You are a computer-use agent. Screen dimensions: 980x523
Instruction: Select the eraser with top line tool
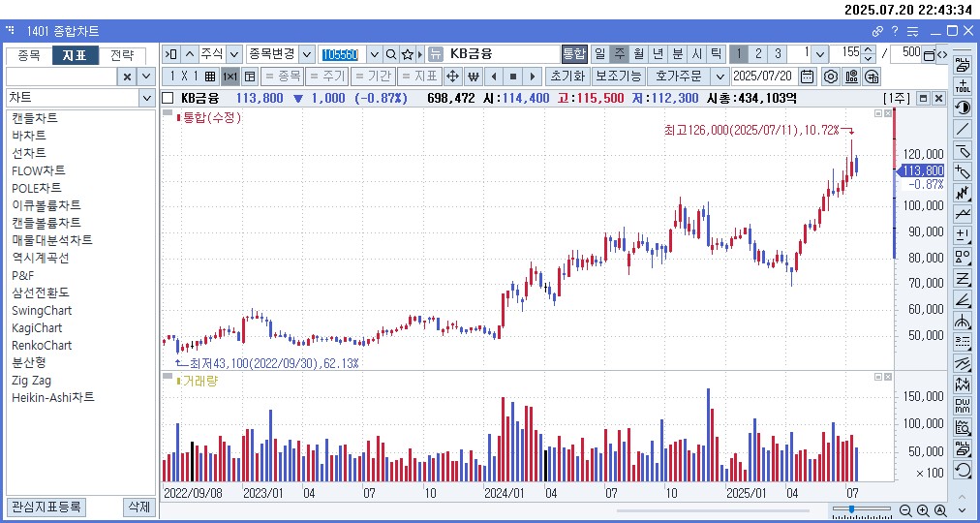pyautogui.click(x=963, y=150)
